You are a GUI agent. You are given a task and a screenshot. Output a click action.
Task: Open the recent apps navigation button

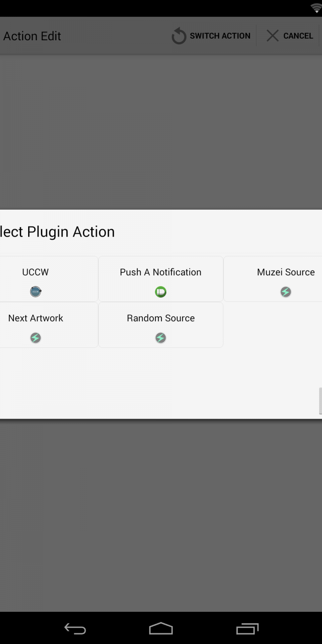247,629
